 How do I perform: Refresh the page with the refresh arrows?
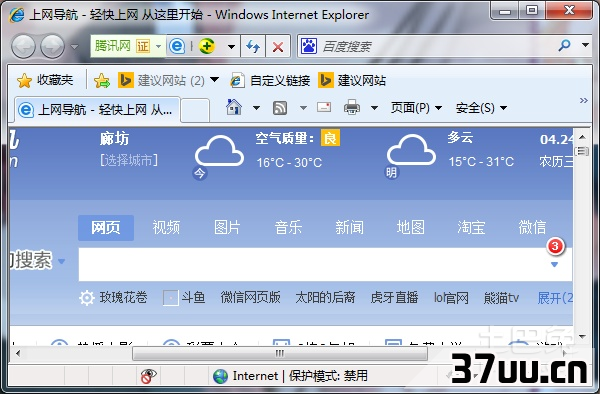(x=253, y=47)
